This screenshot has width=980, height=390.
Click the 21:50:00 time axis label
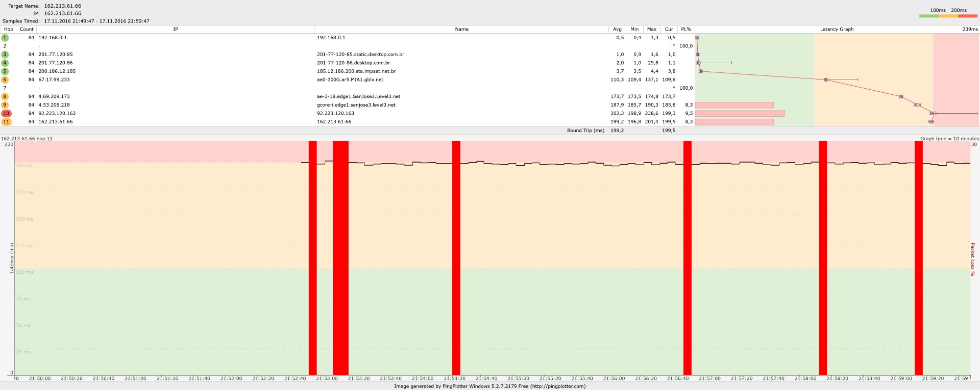pos(40,379)
